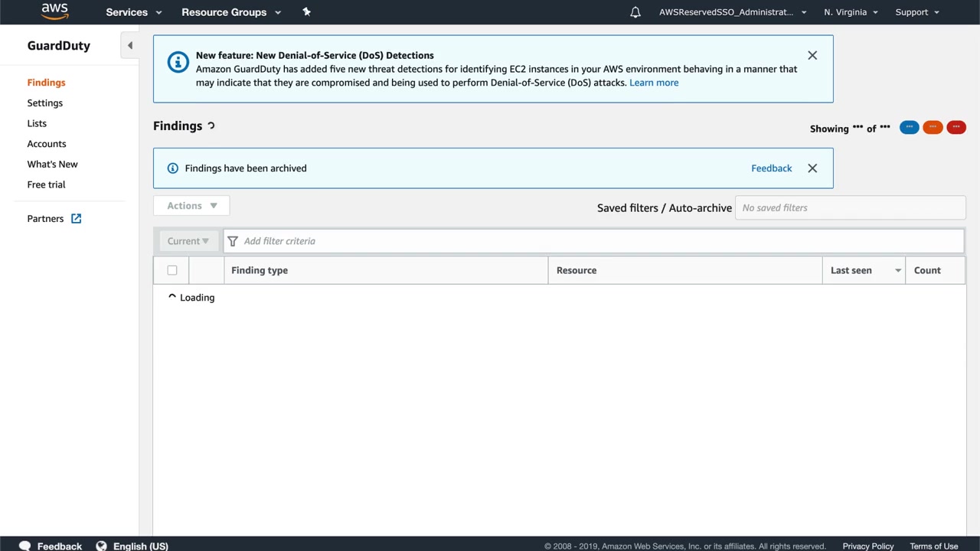The height and width of the screenshot is (551, 980).
Task: Select the blue low-severity badge
Action: click(x=909, y=128)
